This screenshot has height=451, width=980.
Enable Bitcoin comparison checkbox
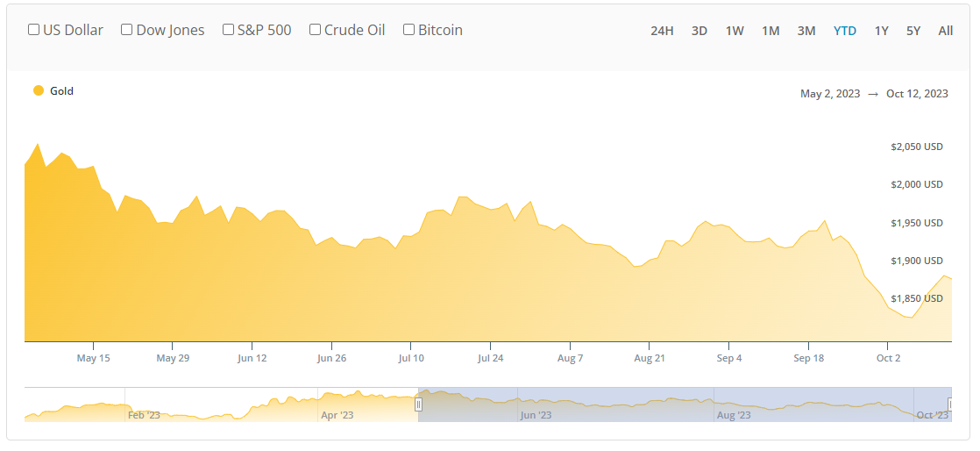(x=409, y=30)
